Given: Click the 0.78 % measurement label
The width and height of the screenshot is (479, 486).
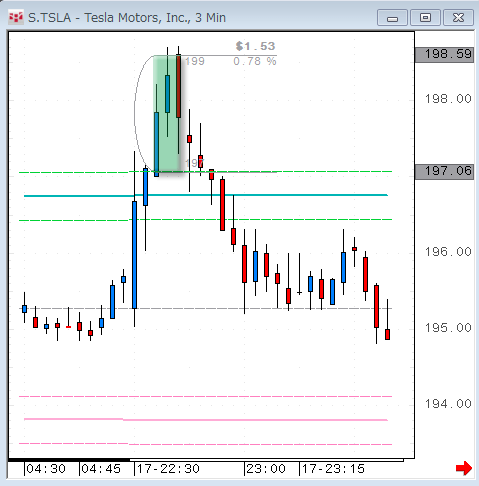Looking at the screenshot, I should click(255, 61).
